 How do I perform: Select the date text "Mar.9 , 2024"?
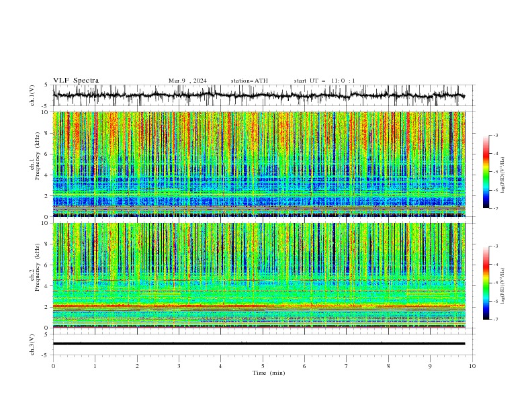pyautogui.click(x=187, y=81)
